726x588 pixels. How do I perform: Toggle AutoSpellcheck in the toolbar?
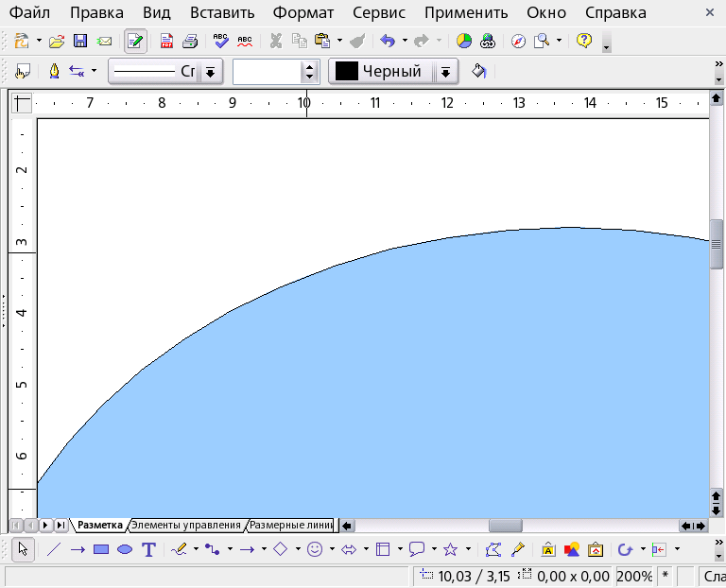coord(245,41)
